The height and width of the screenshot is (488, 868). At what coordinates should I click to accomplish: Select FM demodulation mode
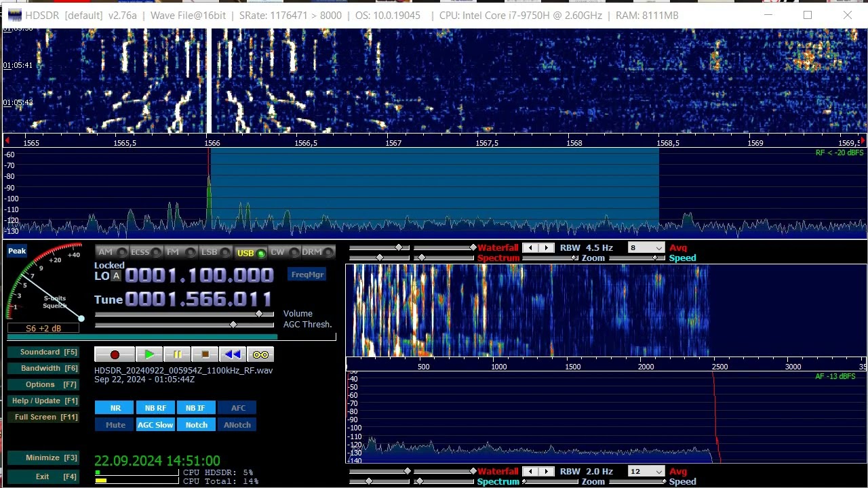tap(180, 252)
